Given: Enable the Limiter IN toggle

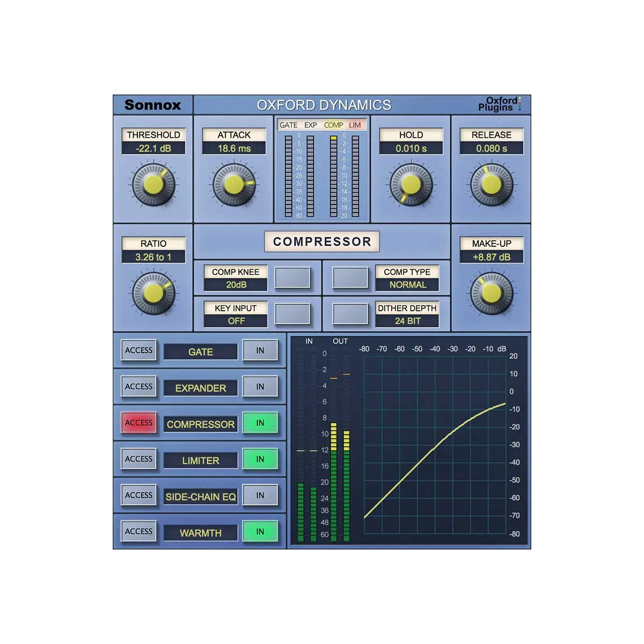Looking at the screenshot, I should pyautogui.click(x=260, y=459).
